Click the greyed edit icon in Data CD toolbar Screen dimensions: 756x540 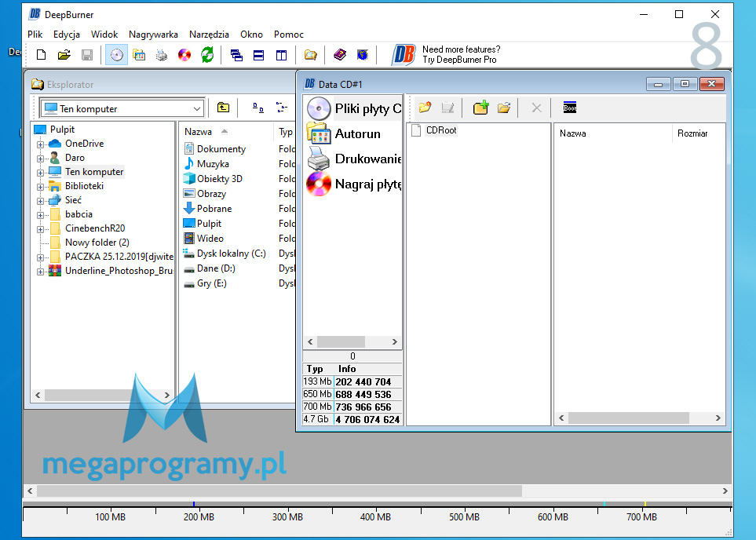(x=447, y=108)
